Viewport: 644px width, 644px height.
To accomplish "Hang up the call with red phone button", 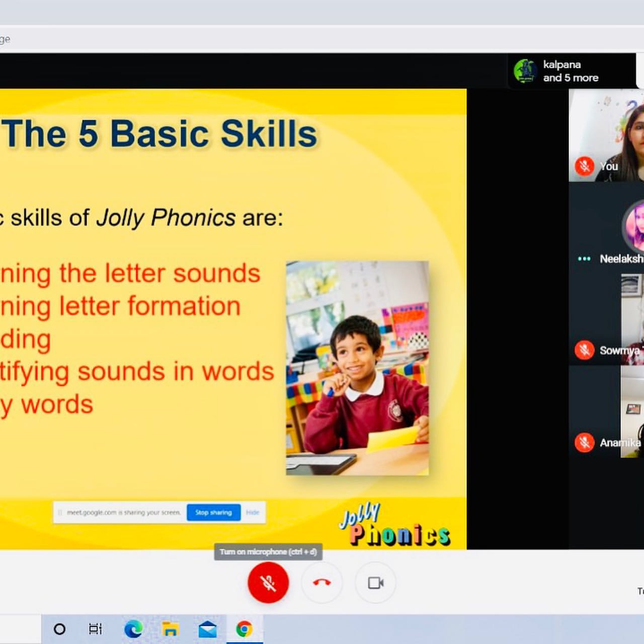I will (x=322, y=583).
